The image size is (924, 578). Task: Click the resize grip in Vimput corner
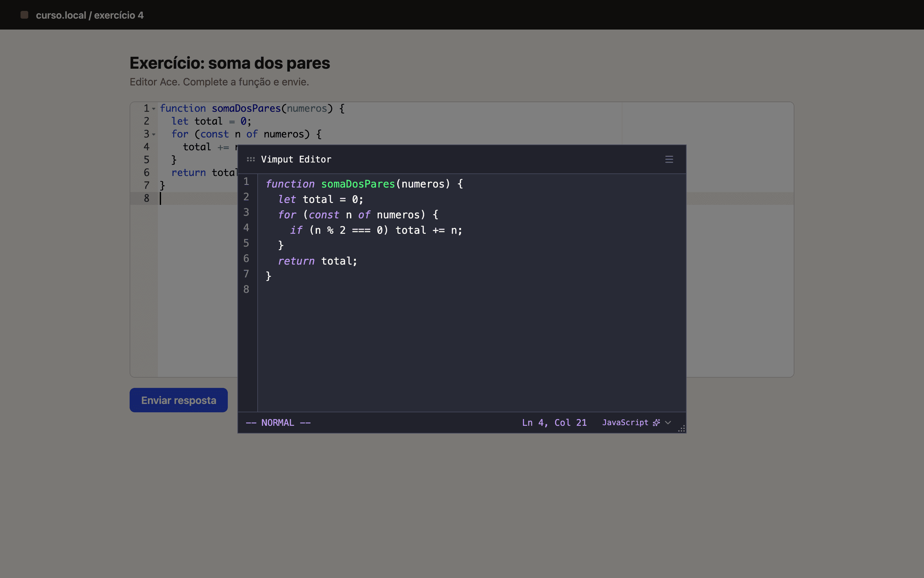[x=681, y=429]
